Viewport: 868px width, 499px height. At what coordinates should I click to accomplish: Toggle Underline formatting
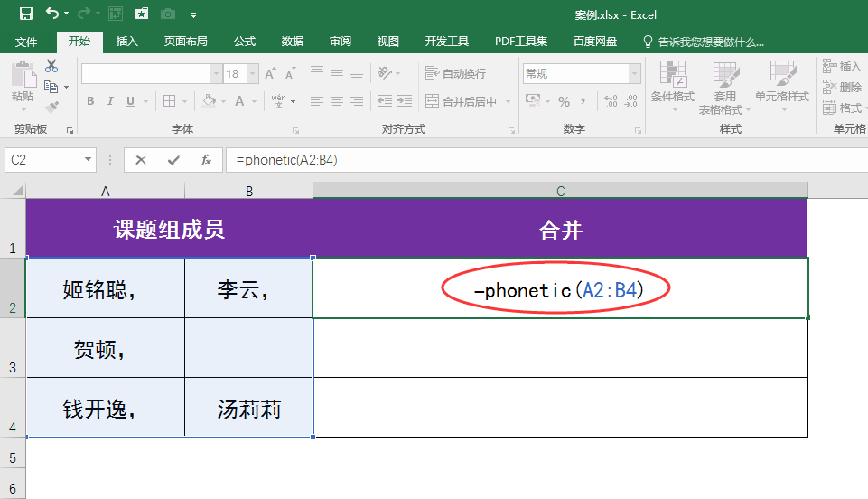coord(131,101)
